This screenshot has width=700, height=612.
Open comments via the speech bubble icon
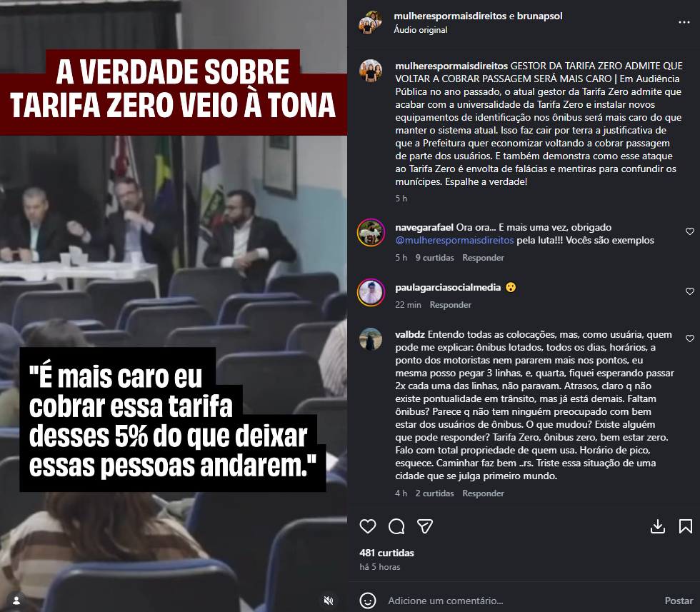[x=396, y=526]
